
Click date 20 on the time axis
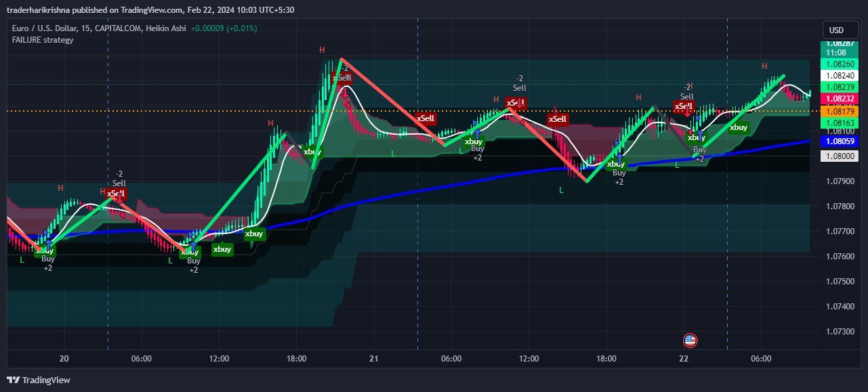[x=64, y=359]
